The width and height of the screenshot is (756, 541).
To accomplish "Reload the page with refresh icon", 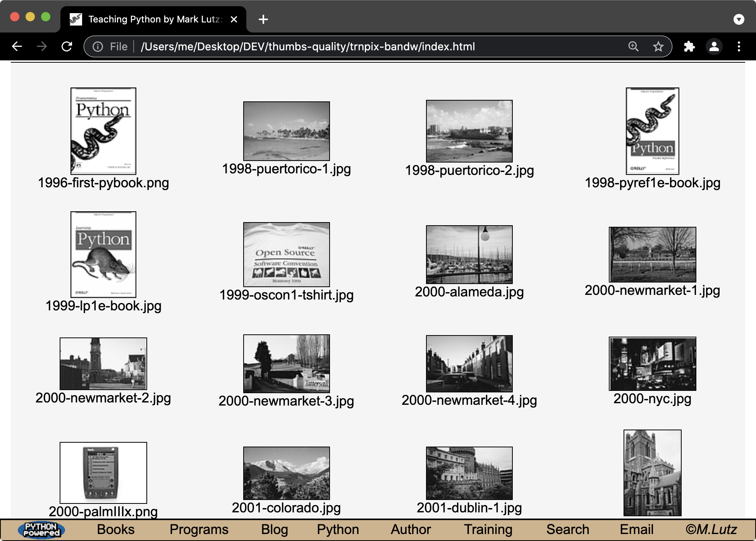I will [67, 46].
